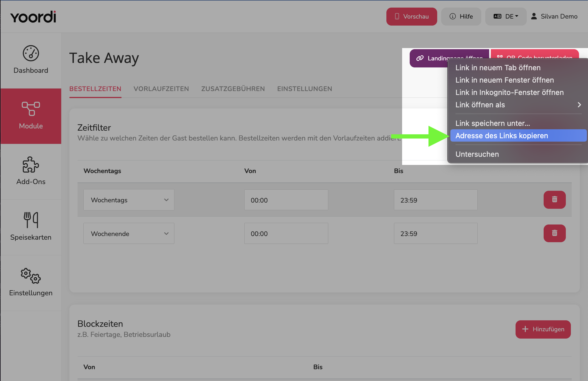Click the Wochentags Bis time field

click(436, 200)
